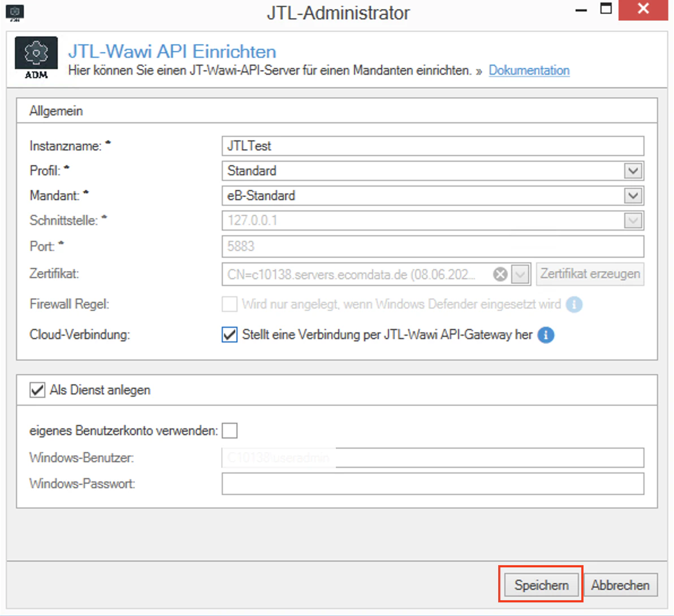Click the Schnittstelle combo box showing 127.0.0.1
This screenshot has width=674, height=616.
coord(433,221)
